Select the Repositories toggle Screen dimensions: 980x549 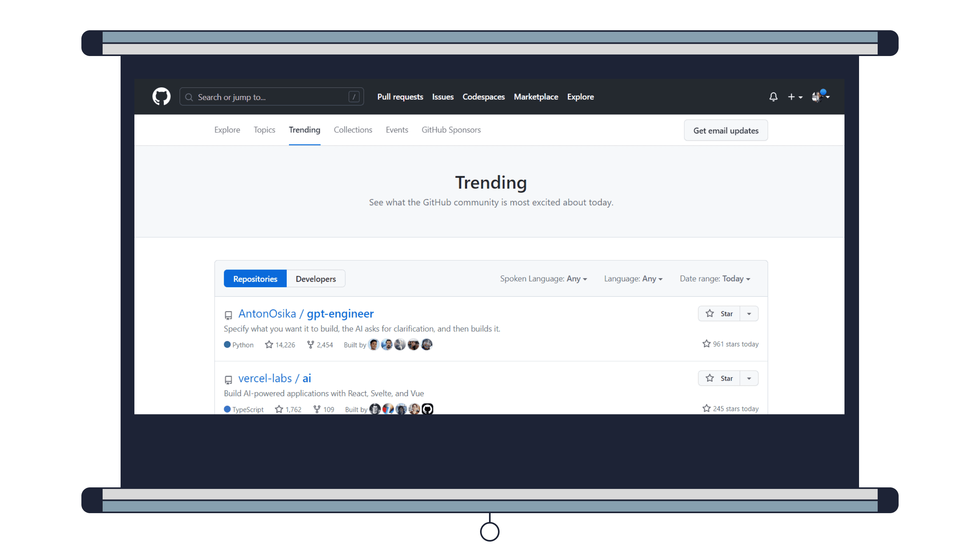pos(255,279)
